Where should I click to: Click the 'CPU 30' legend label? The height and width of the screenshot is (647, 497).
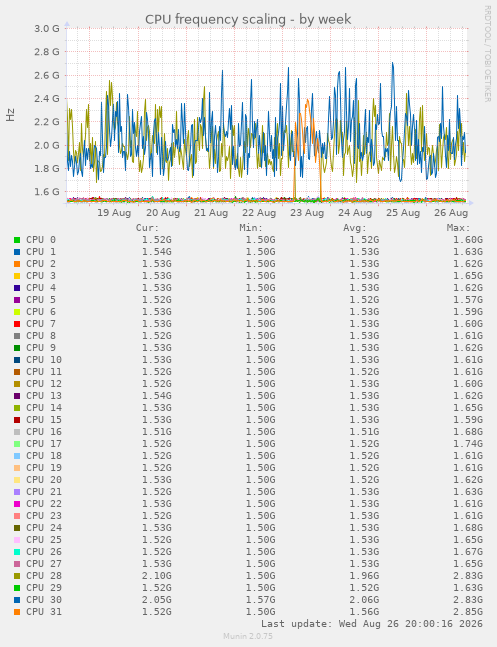coord(44,600)
